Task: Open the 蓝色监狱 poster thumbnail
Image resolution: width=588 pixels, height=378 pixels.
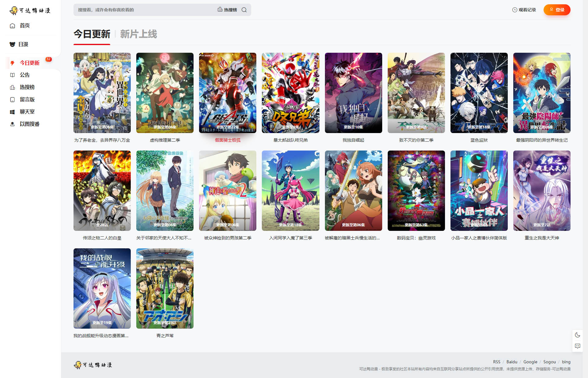Action: click(x=479, y=93)
